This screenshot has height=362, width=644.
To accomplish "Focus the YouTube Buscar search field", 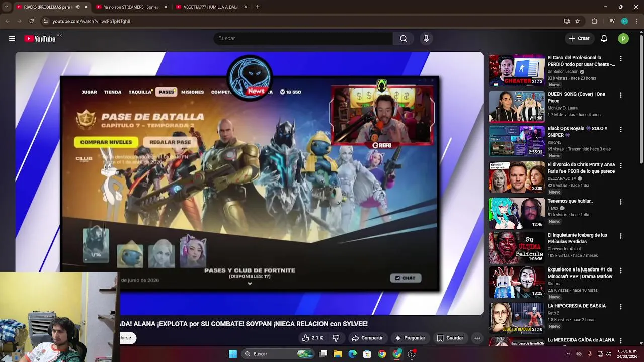I will point(303,39).
